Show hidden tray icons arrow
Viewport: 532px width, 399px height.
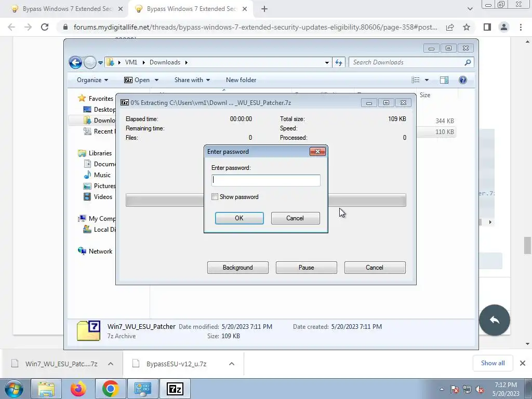[442, 389]
